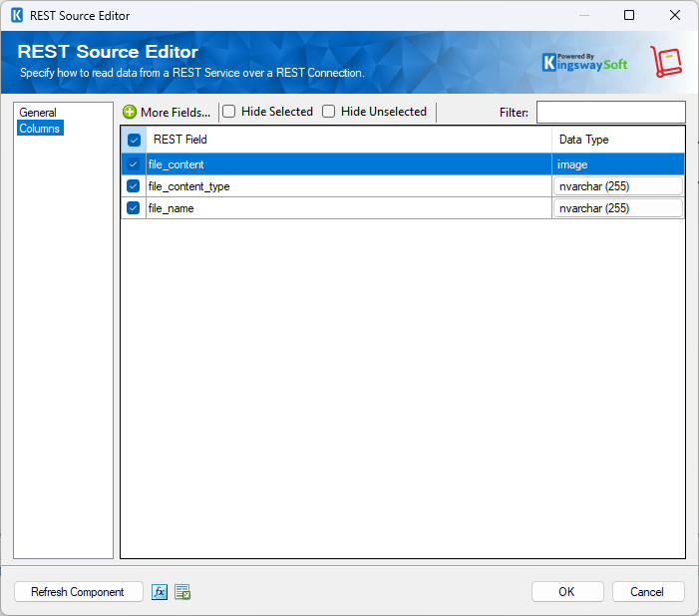This screenshot has width=699, height=616.
Task: Close the REST Source Editor window
Action: coord(675,15)
